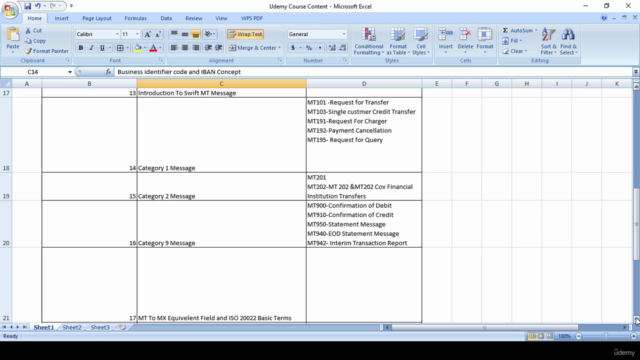The height and width of the screenshot is (360, 640).
Task: Click AutoSum
Action: 518,31
